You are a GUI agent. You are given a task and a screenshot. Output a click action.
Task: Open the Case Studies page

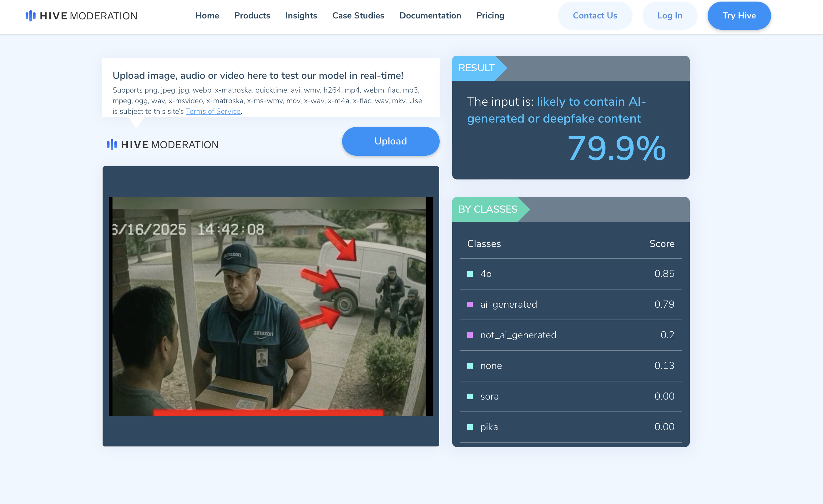pyautogui.click(x=358, y=16)
